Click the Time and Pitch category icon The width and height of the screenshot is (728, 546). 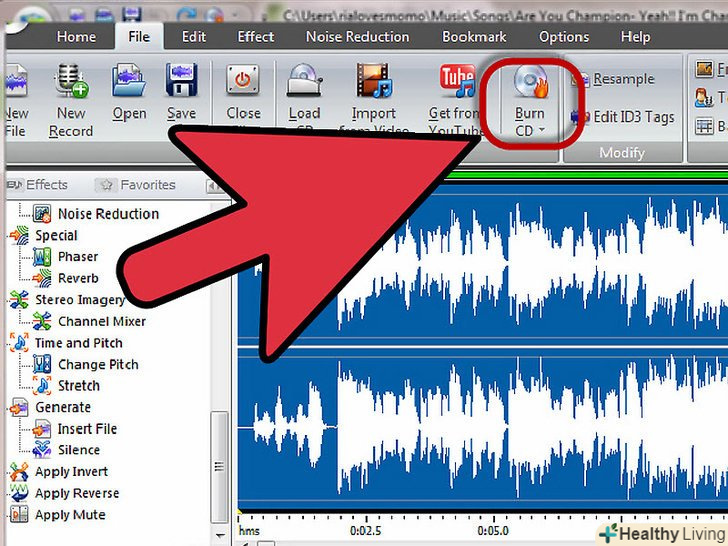pos(19,343)
